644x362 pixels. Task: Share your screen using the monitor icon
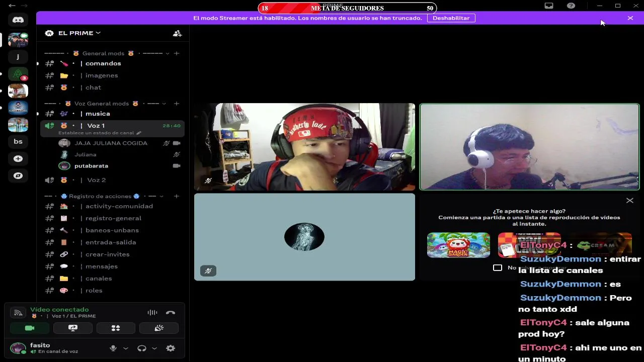(x=73, y=328)
